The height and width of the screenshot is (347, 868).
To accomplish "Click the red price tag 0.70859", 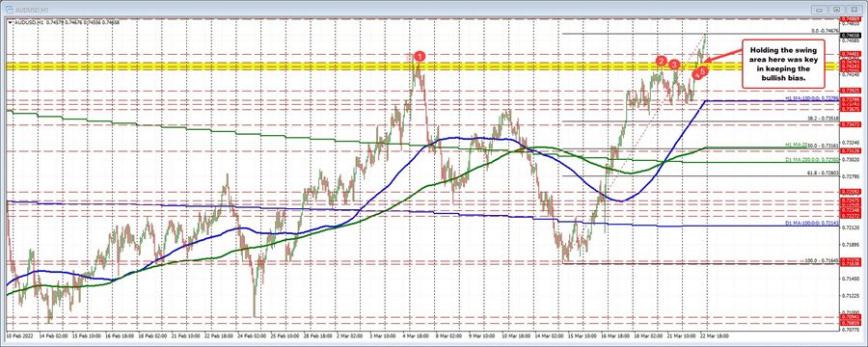I will pos(851,322).
